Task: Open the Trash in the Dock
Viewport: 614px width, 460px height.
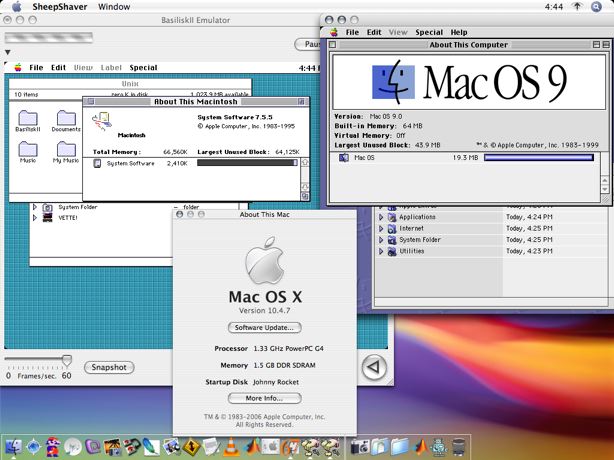Action: coord(459,447)
